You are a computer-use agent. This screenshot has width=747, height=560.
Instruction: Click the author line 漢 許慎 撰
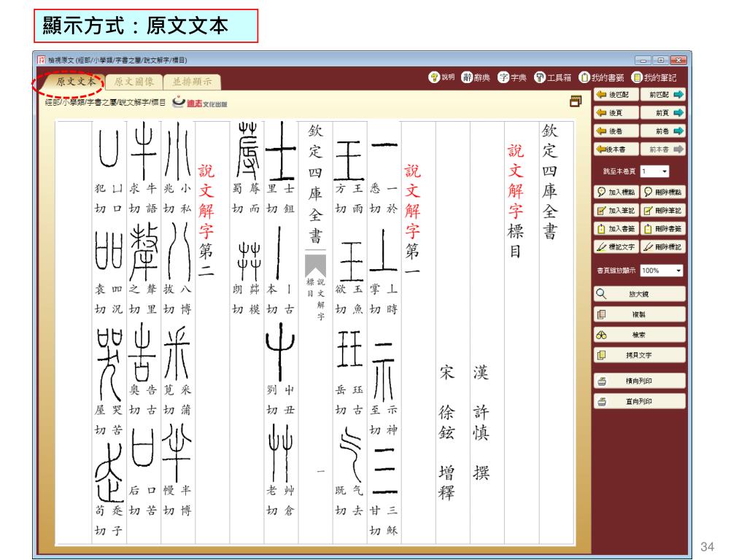click(x=481, y=422)
